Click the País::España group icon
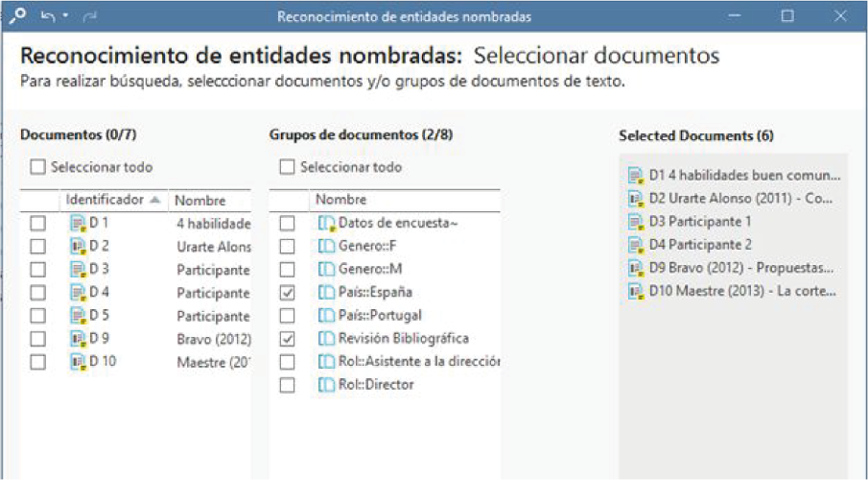 327,293
